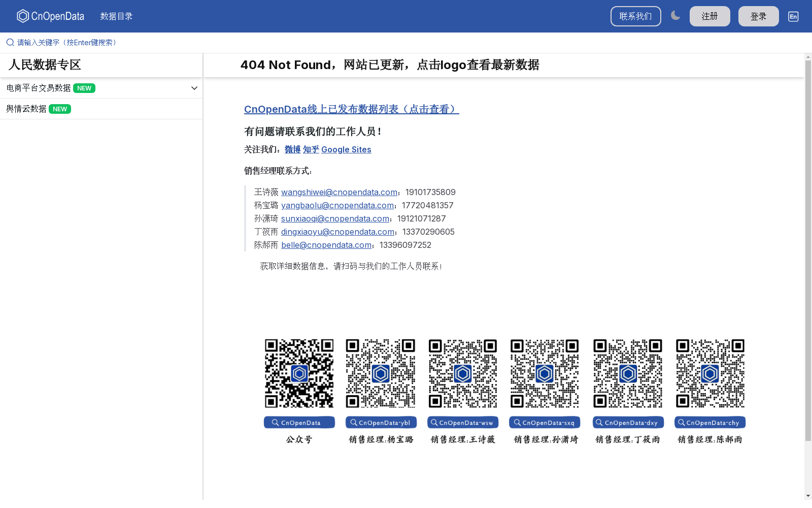
Task: Click QR code for 销售经理陈郝雨
Action: (x=710, y=373)
